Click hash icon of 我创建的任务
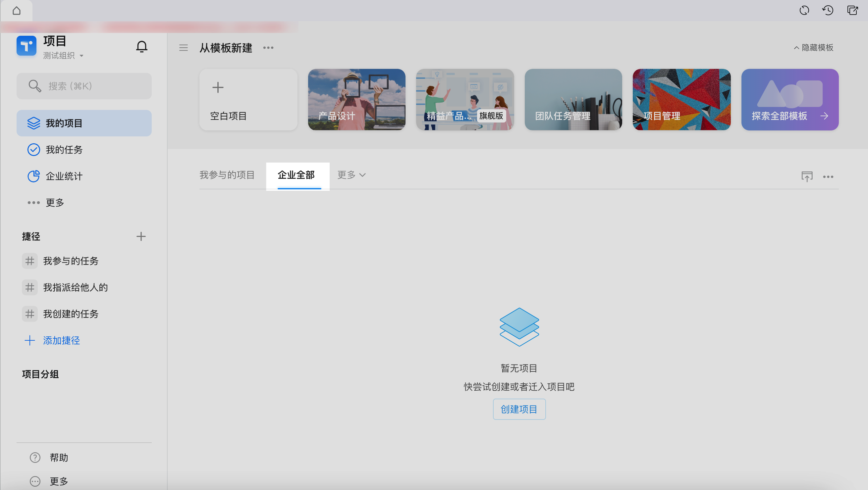Screen dimensions: 868x490 30,314
